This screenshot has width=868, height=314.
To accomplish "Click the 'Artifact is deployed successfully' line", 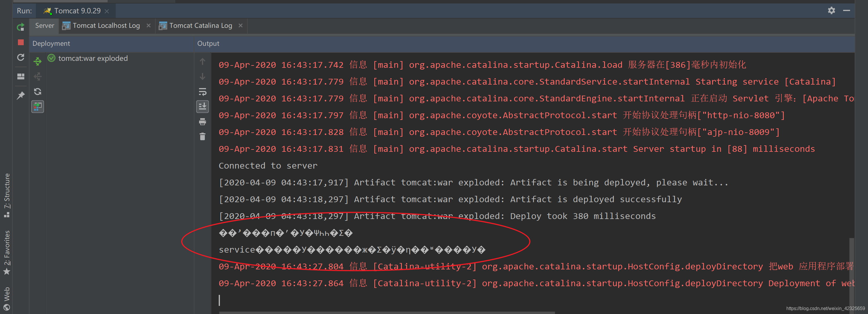I will (x=450, y=199).
